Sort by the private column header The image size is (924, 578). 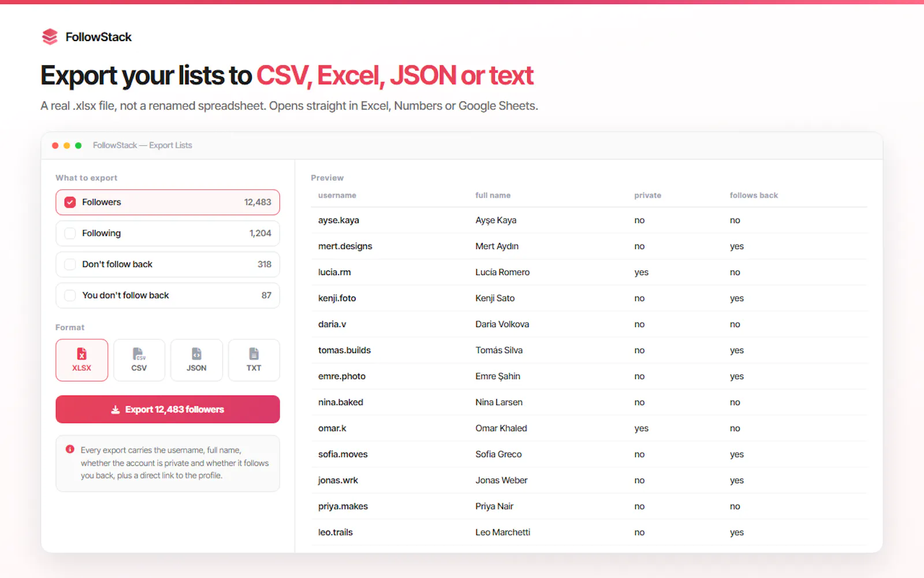(647, 195)
